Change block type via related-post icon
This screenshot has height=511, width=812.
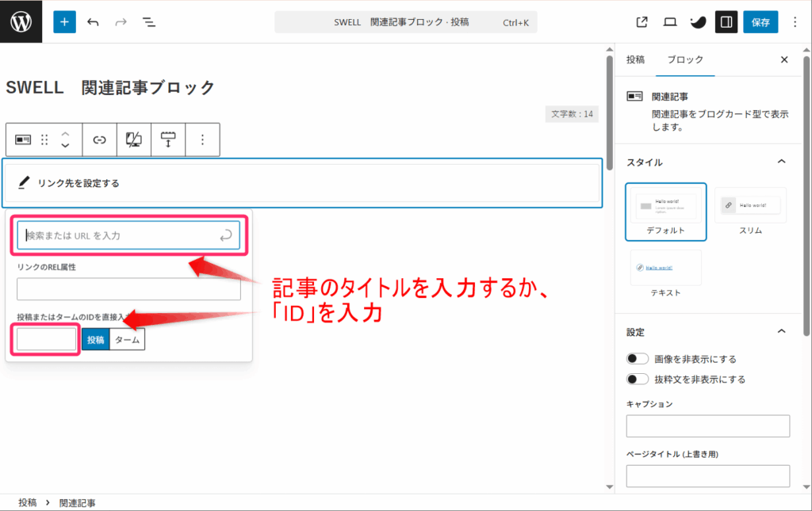coord(23,139)
